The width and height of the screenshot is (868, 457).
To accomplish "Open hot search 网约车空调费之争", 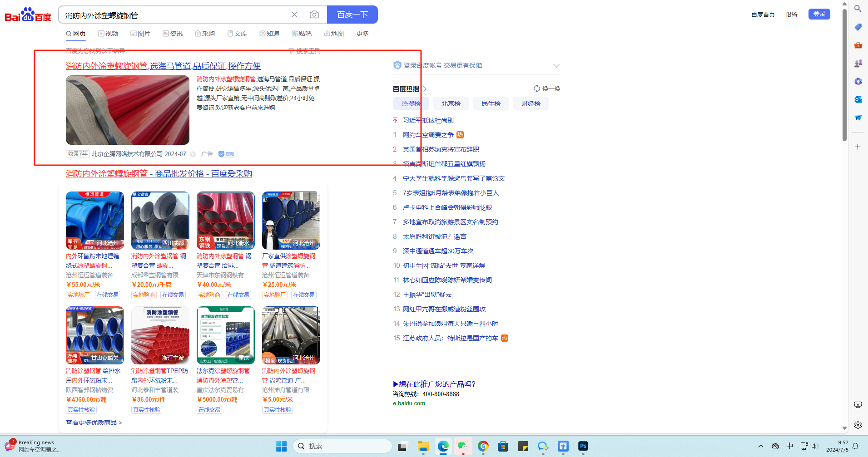I will coord(428,135).
